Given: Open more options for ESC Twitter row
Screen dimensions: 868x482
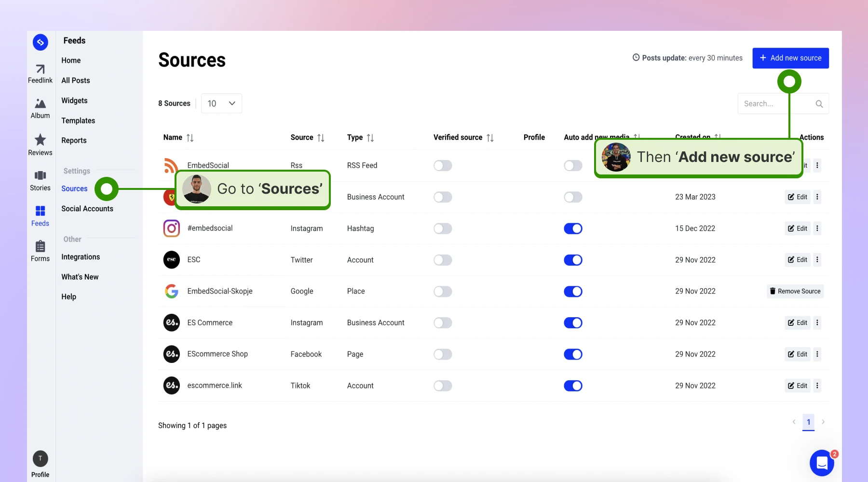Looking at the screenshot, I should point(817,260).
